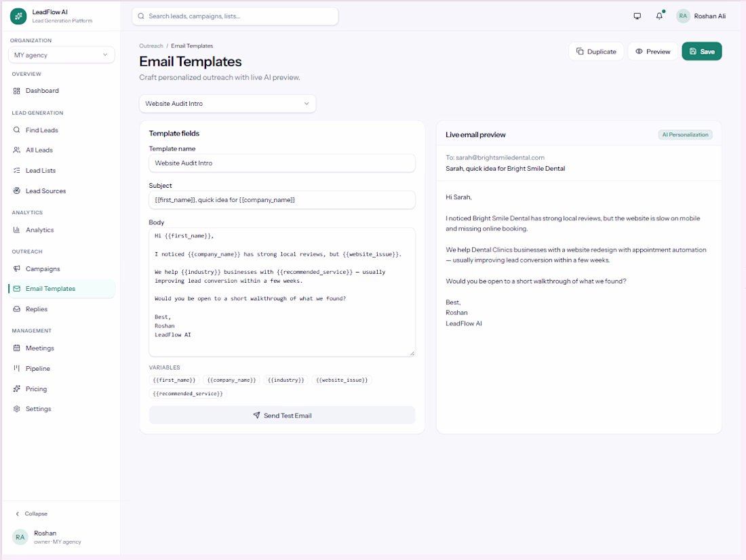Open the Email Templates sidebar item

61,289
